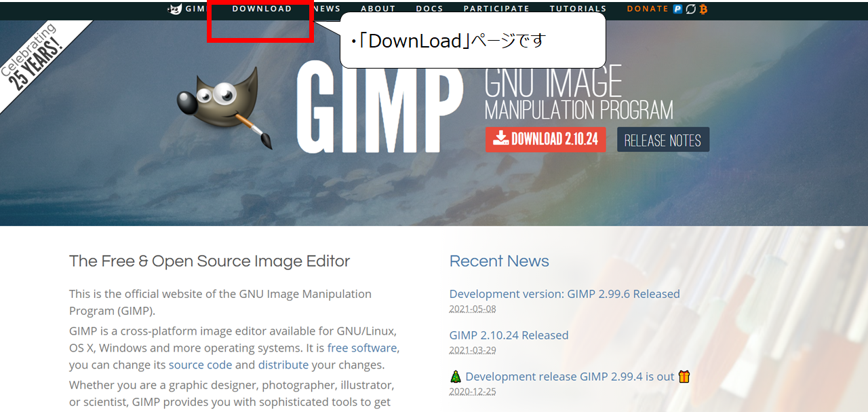
Task: Click the date 2021-03-29
Action: pos(473,350)
